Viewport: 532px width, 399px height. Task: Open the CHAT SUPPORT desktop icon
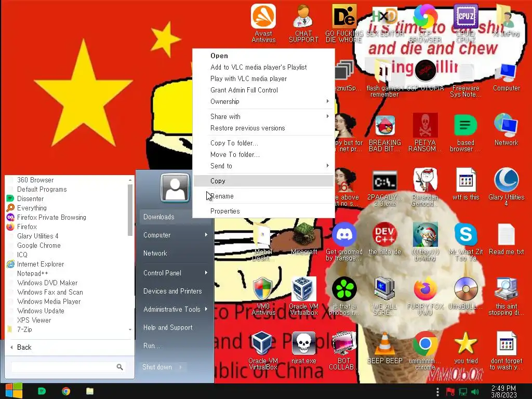click(x=303, y=23)
